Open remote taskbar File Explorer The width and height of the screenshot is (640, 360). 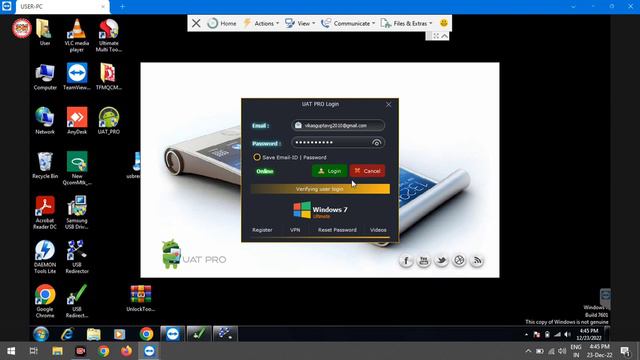(93, 334)
